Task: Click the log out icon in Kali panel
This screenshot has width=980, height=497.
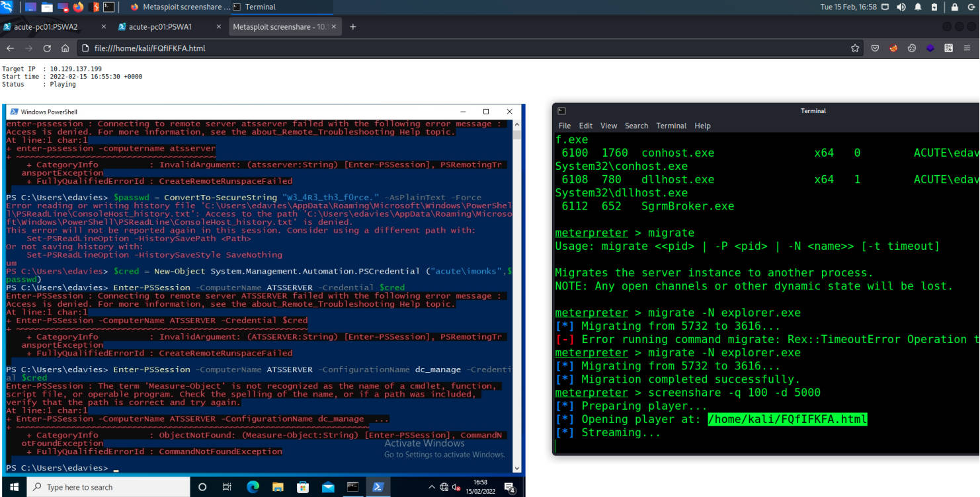Action: (971, 7)
